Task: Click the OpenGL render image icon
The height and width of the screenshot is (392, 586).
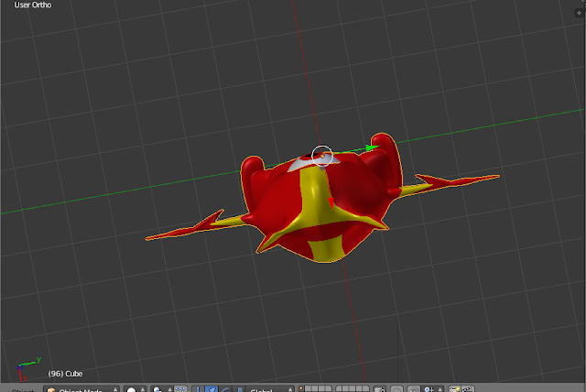Action: tap(454, 390)
